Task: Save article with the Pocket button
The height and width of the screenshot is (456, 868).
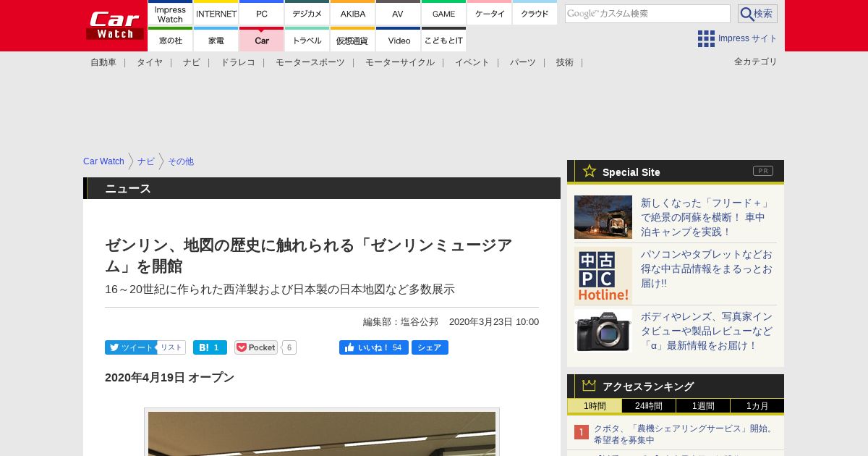Action: [x=256, y=347]
